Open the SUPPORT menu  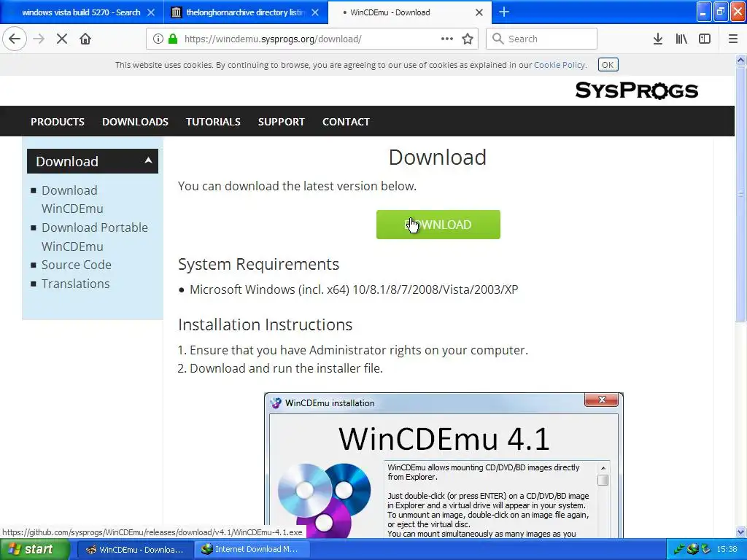(282, 122)
